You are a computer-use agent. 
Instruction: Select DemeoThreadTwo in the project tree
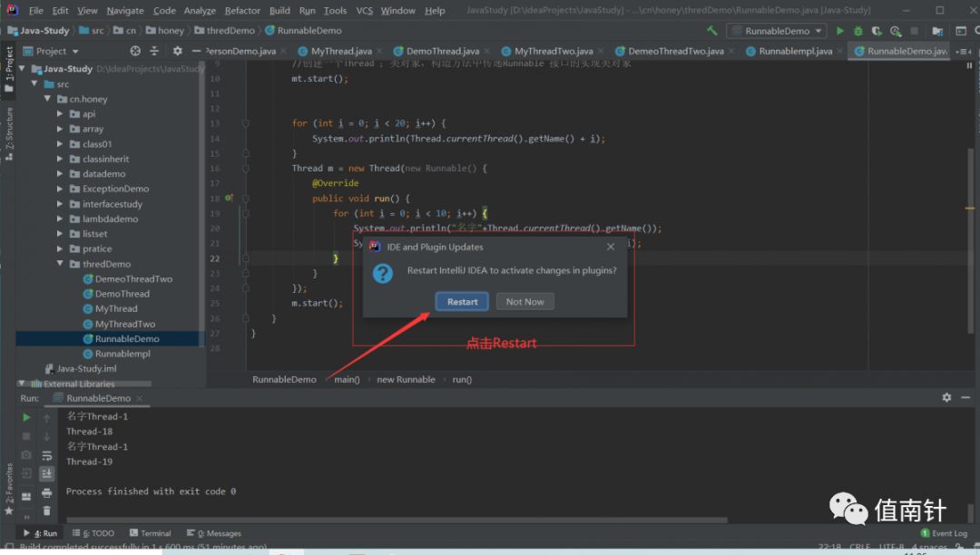point(133,278)
